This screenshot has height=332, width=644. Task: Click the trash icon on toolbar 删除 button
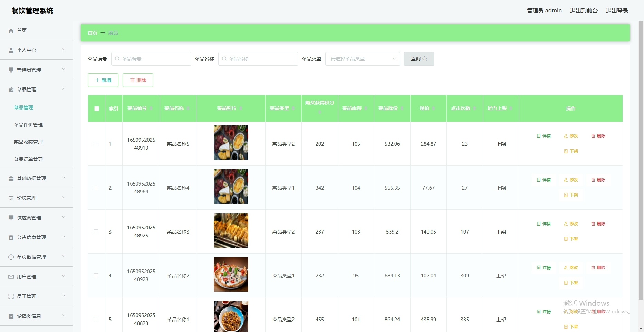tap(132, 80)
